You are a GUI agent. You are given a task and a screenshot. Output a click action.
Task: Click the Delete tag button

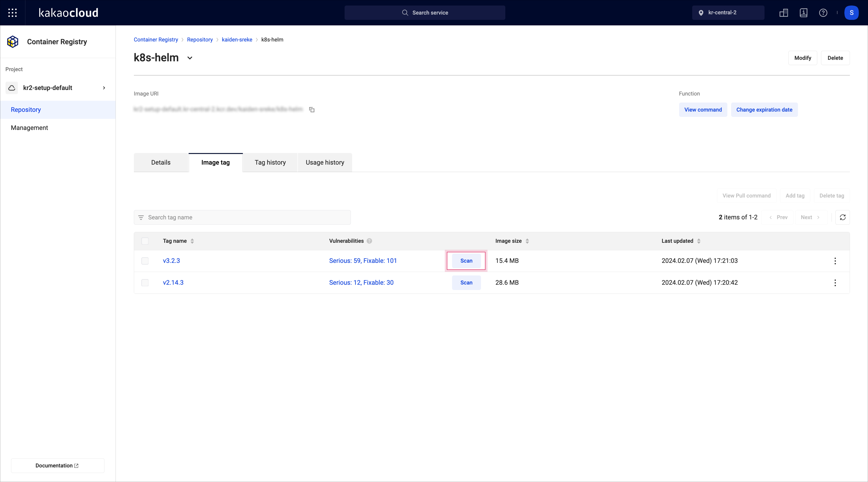click(x=832, y=196)
